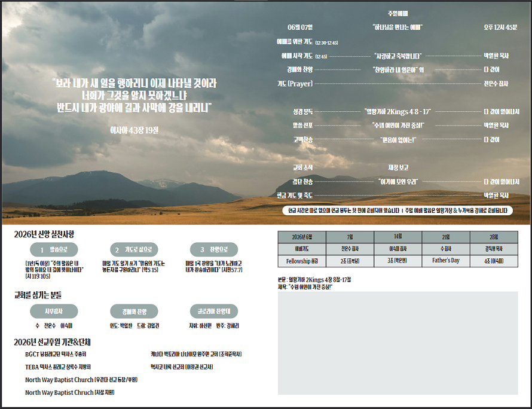Click the '본문: 열왕기하 2Kings 4장 8절-17절' line
Screen dimensions: 532x409
tap(314, 280)
